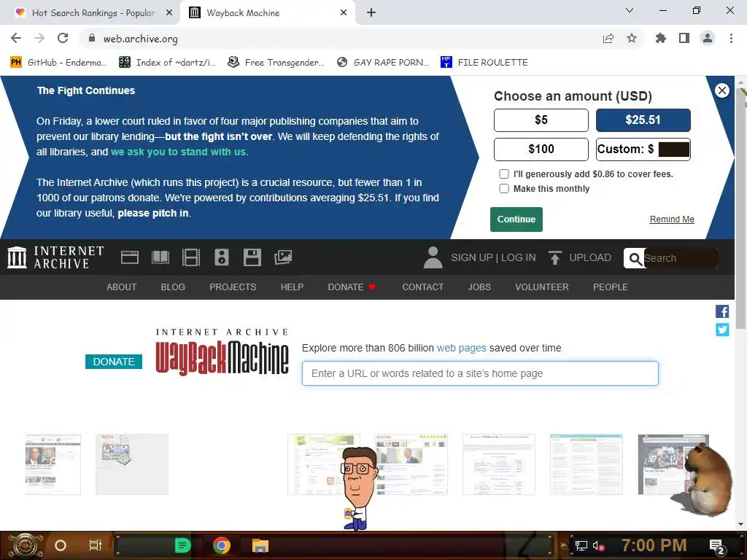The width and height of the screenshot is (747, 560).
Task: Focus the Wayback Machine URL field
Action: (x=480, y=373)
